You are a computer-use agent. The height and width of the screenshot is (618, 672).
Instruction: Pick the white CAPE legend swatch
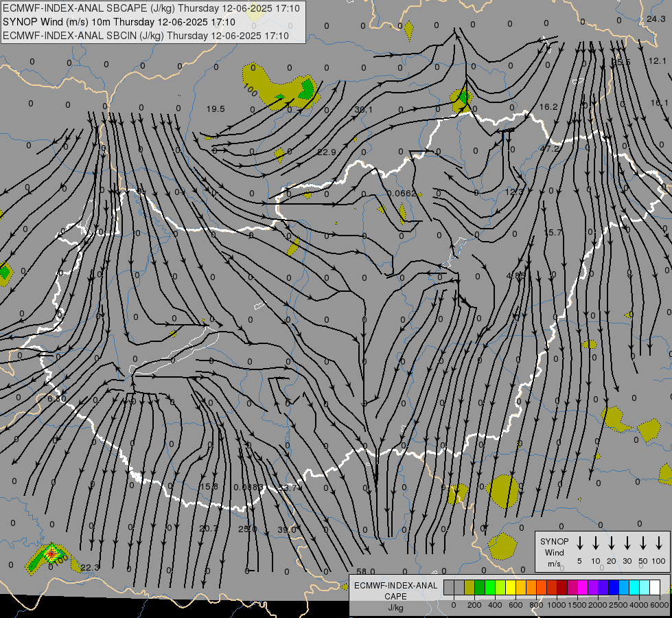654,588
